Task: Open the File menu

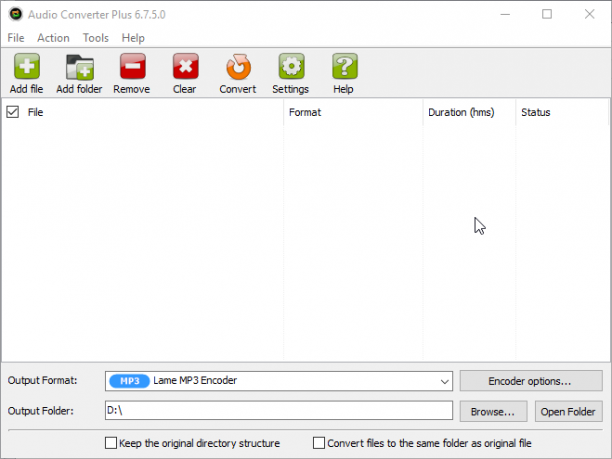Action: (x=16, y=38)
